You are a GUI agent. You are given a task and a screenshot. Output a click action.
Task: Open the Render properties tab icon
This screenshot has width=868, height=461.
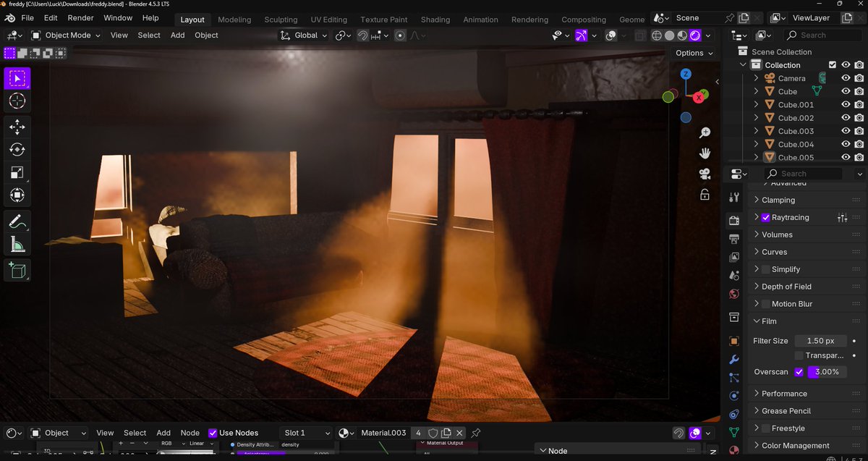[x=734, y=220]
